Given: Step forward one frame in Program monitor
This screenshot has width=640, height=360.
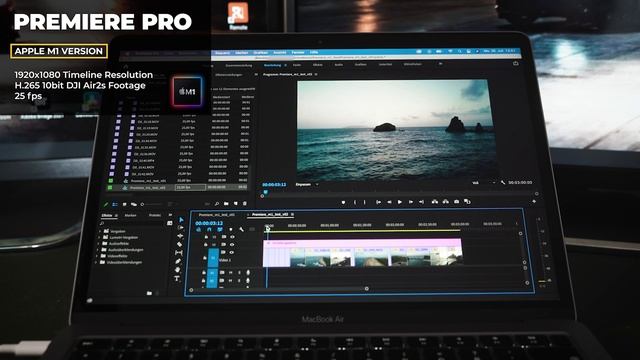Looking at the screenshot, I should tap(411, 202).
